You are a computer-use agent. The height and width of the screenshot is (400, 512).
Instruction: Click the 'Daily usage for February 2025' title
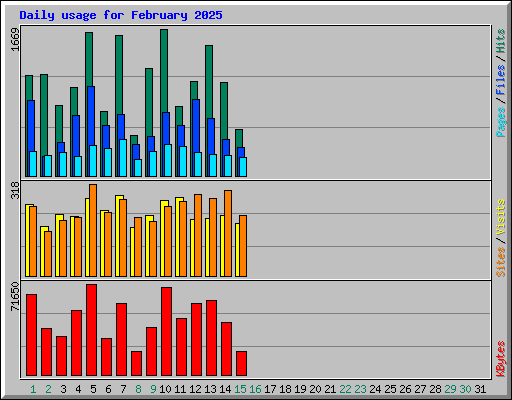[121, 15]
